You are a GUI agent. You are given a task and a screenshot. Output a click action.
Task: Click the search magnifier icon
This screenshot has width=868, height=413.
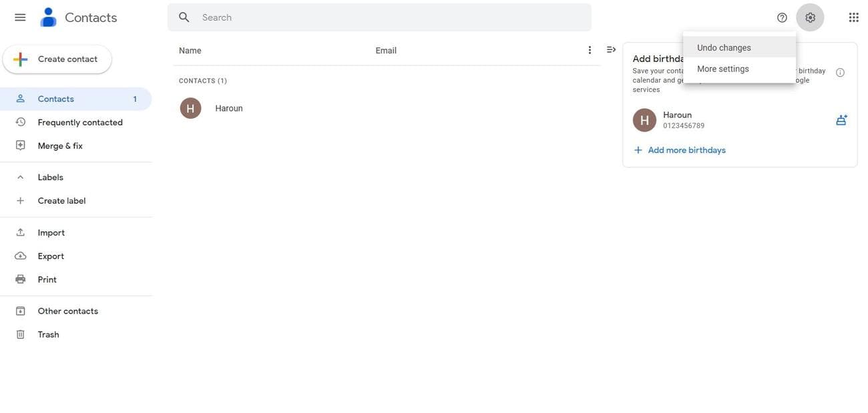[184, 17]
